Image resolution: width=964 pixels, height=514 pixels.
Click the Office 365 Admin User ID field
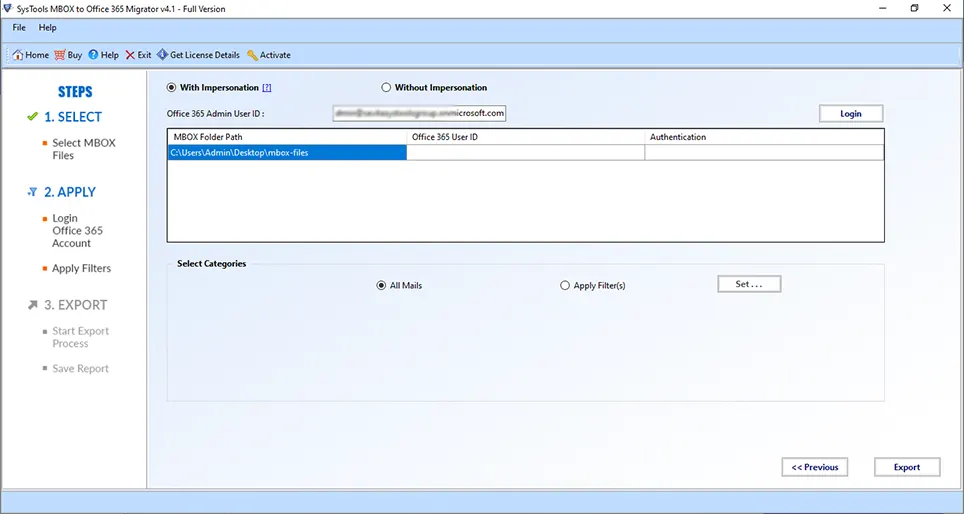pos(419,113)
